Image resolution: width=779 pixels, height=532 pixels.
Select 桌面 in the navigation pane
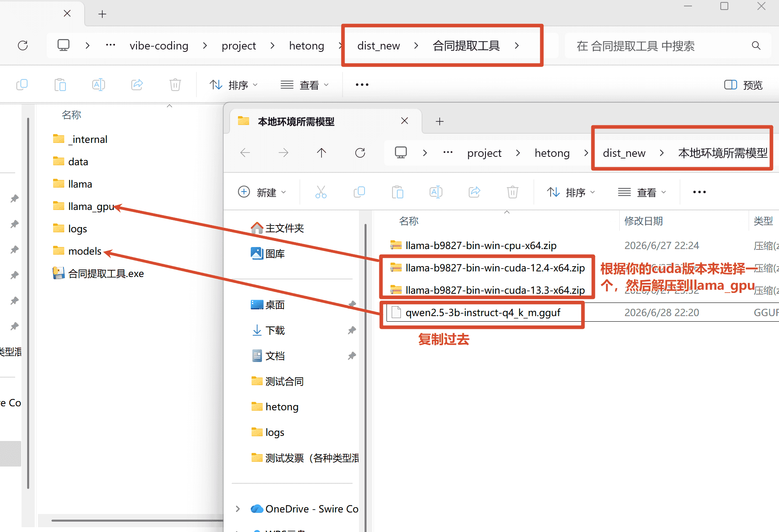pyautogui.click(x=268, y=305)
